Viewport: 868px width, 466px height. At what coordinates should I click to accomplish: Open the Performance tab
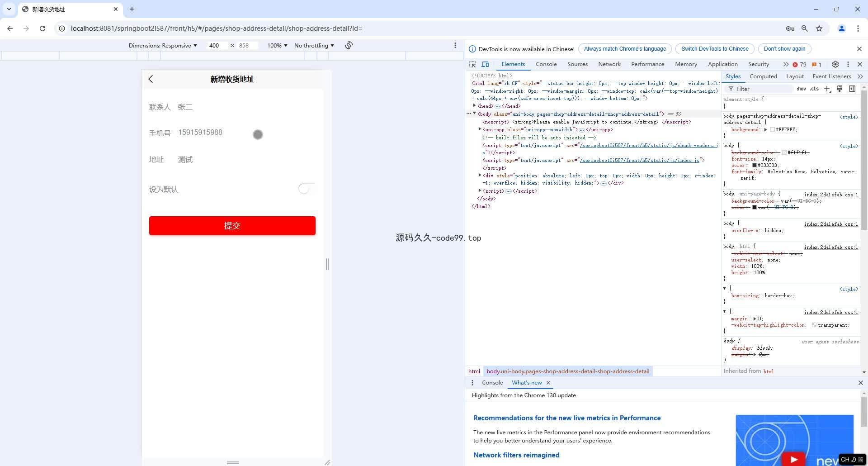(647, 64)
